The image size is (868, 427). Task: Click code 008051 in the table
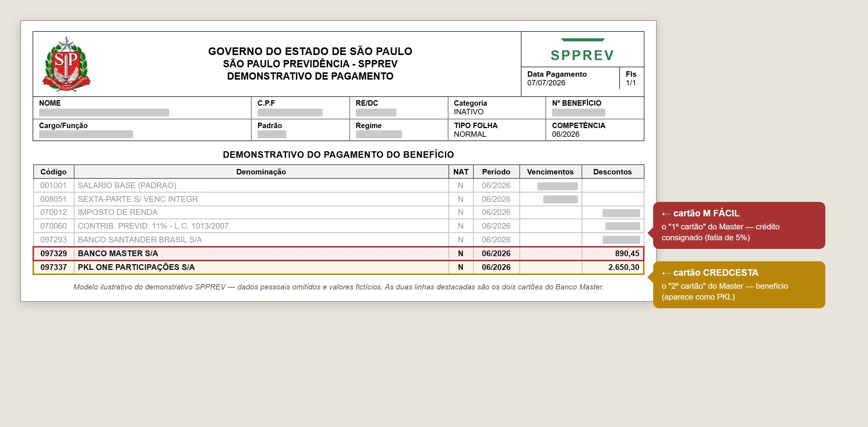click(x=54, y=199)
